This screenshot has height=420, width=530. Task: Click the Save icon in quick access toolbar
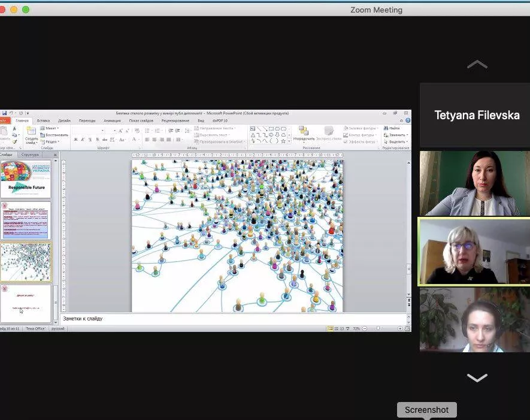pyautogui.click(x=4, y=113)
